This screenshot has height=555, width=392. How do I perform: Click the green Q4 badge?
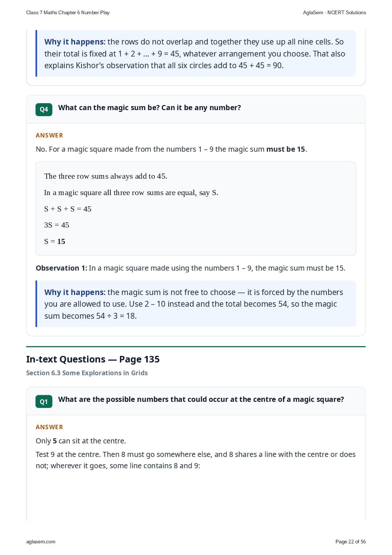(x=44, y=109)
